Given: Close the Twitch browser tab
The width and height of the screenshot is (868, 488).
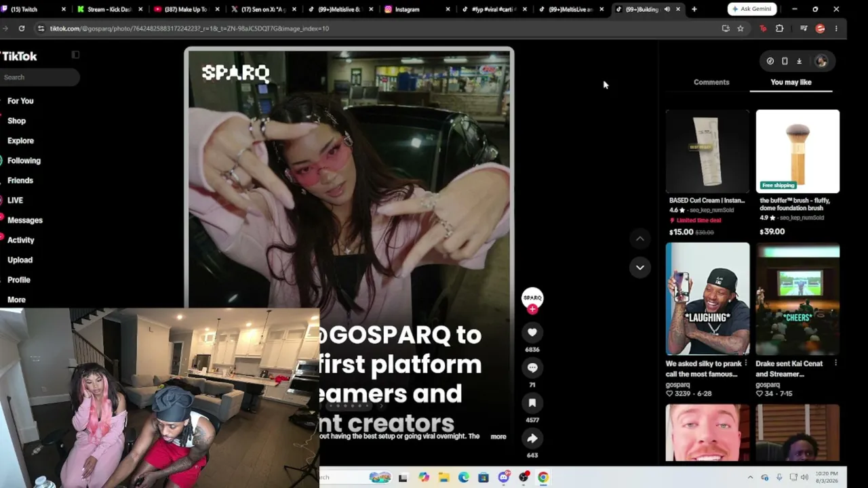Looking at the screenshot, I should pyautogui.click(x=64, y=9).
